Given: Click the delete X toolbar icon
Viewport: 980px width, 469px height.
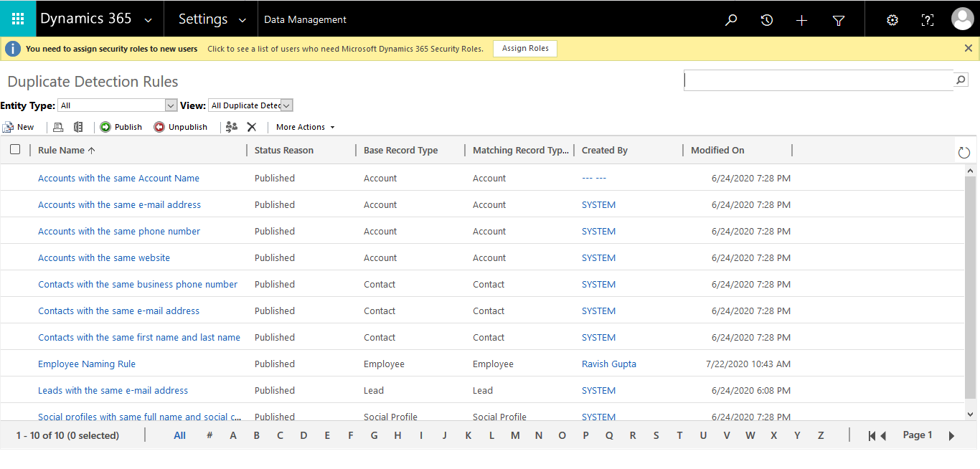Looking at the screenshot, I should point(252,127).
